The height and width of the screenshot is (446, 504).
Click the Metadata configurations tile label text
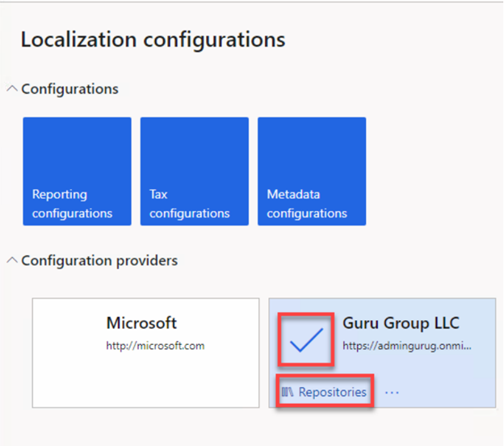pos(307,204)
